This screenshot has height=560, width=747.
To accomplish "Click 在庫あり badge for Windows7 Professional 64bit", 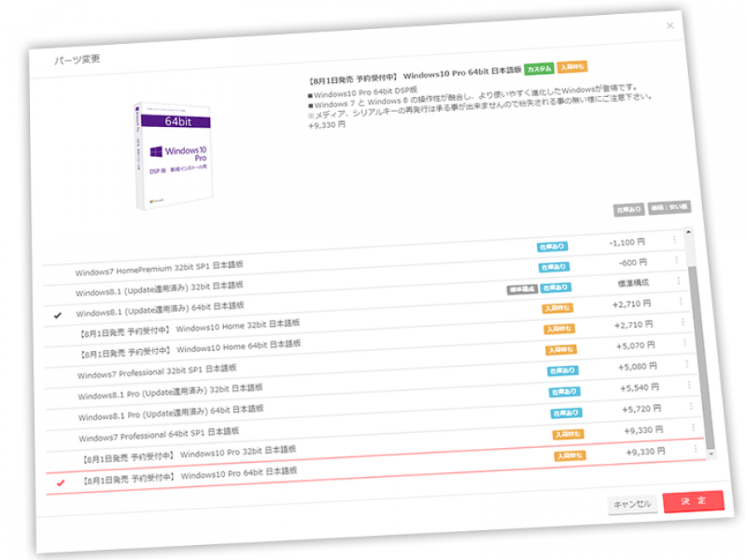I will coord(566,413).
